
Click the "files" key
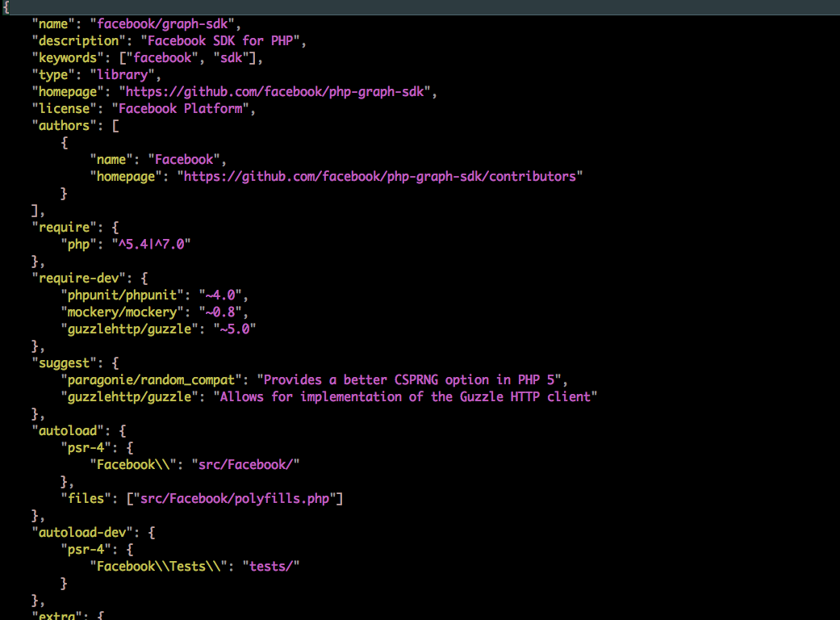pos(86,499)
